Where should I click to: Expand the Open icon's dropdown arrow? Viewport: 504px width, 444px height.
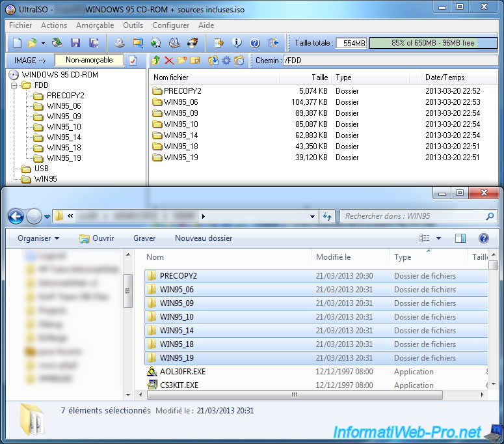(x=43, y=43)
